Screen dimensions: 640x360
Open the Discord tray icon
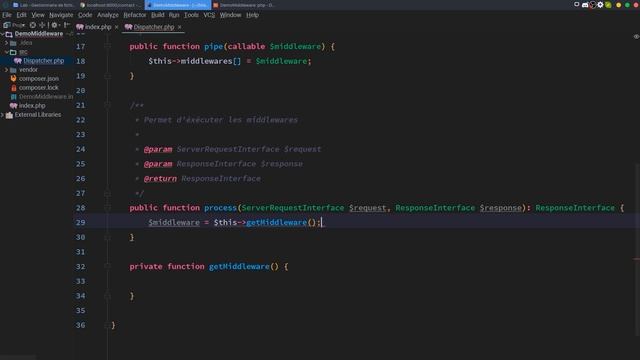coord(585,5)
